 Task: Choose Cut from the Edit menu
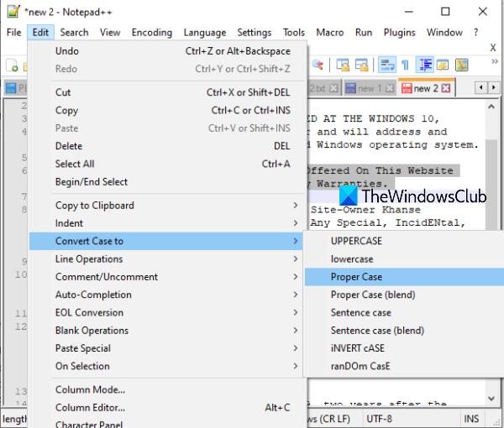tap(165, 92)
